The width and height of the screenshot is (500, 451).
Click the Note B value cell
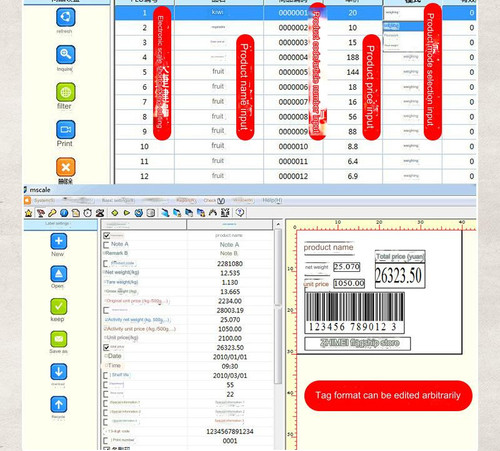[x=229, y=254]
